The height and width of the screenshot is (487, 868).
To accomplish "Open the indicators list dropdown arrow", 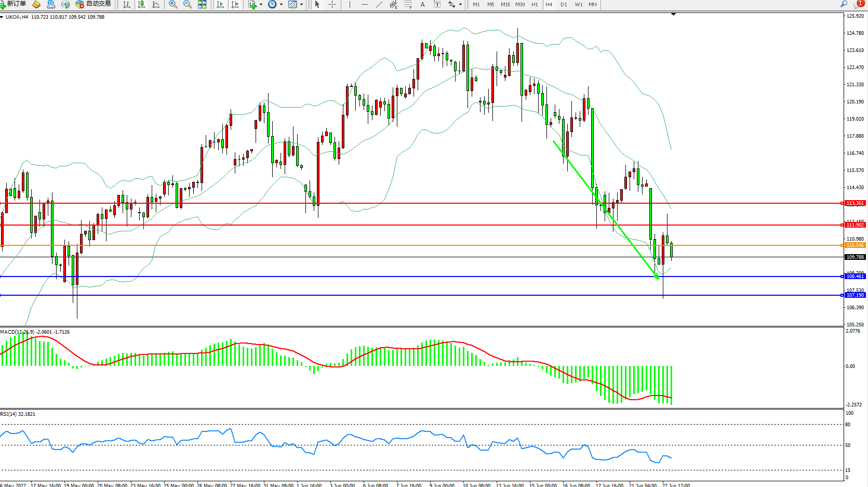I will [261, 4].
